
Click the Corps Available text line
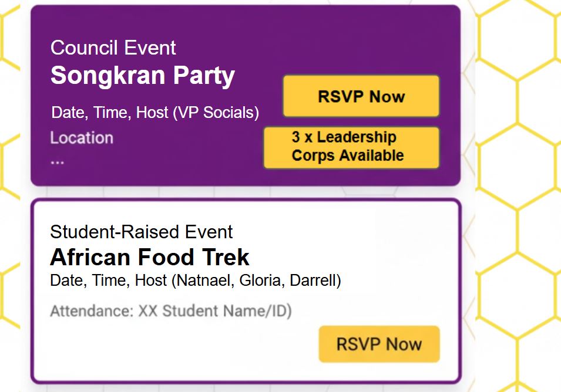click(348, 156)
